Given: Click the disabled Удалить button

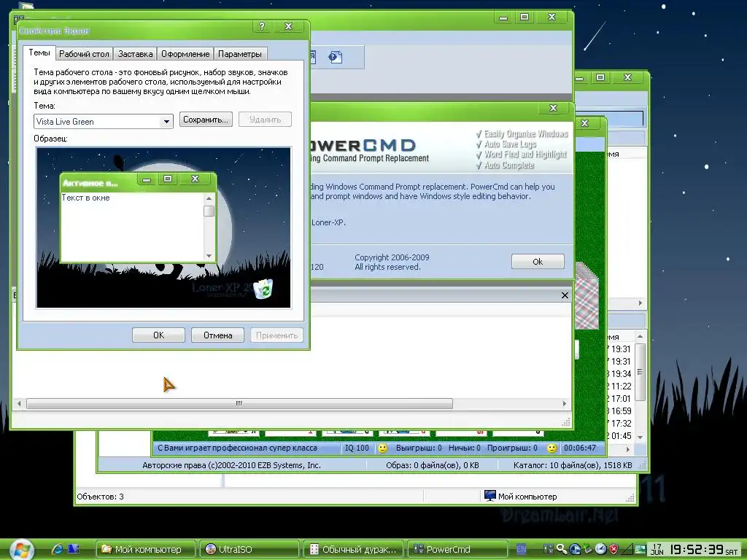Looking at the screenshot, I should click(265, 120).
